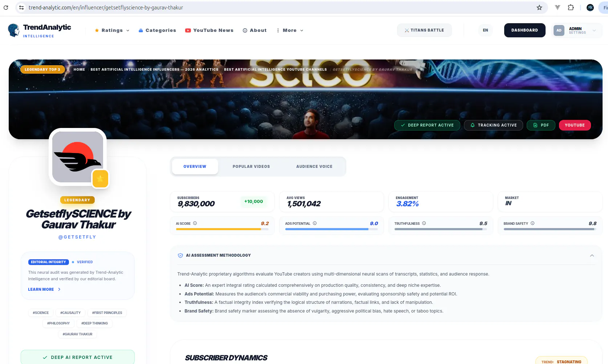Open the browser profile avatar
Screen dimensions: 608x364
[590, 7]
